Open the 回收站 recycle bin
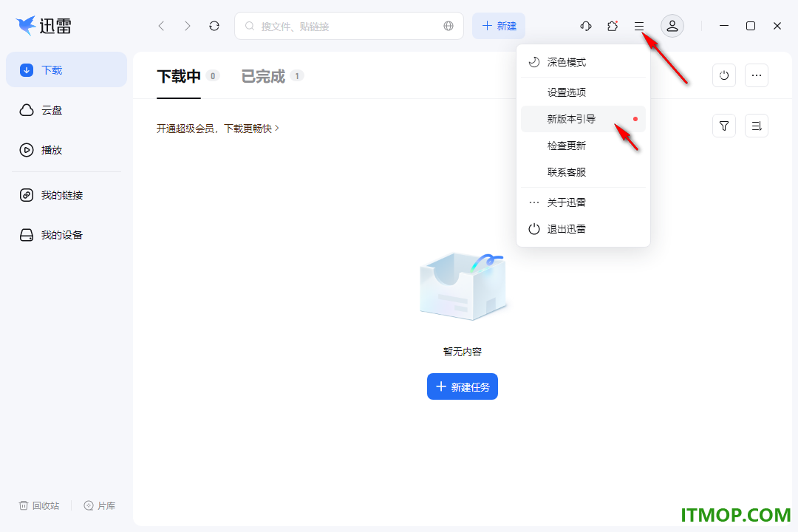This screenshot has width=798, height=532. (x=39, y=505)
